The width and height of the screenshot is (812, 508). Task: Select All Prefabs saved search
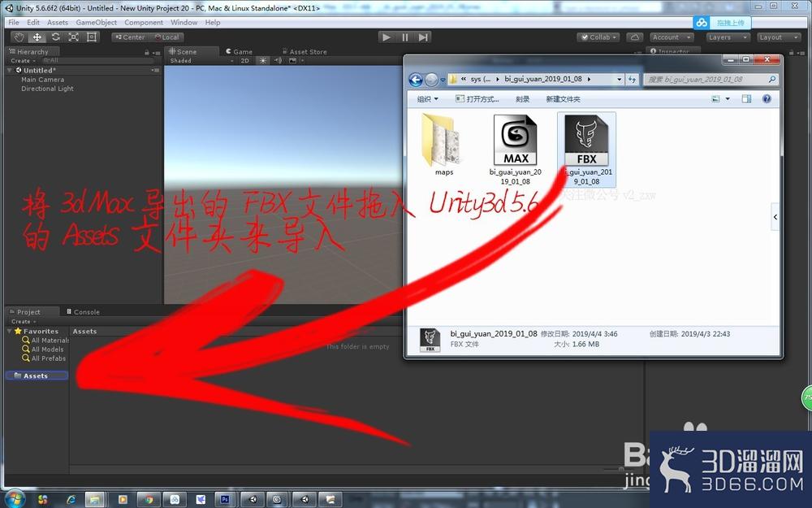pos(44,358)
